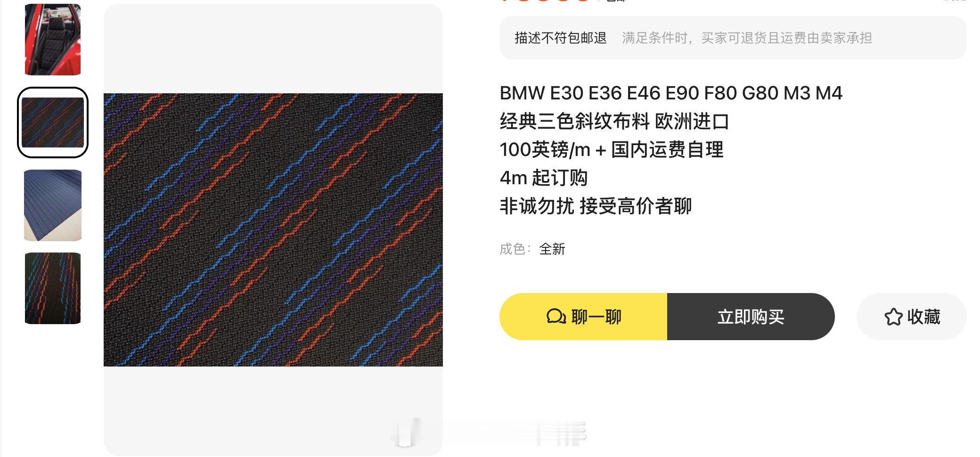View the red car seat thumbnail

point(53,40)
